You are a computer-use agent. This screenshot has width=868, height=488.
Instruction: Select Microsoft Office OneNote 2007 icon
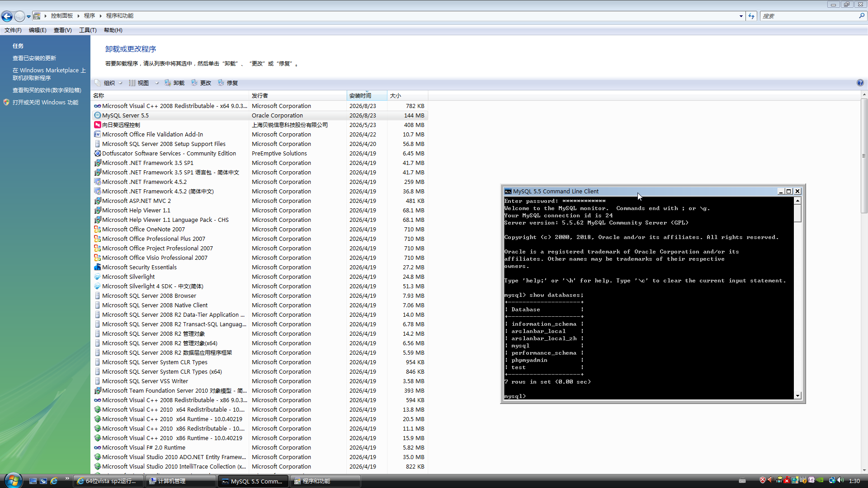tap(97, 230)
